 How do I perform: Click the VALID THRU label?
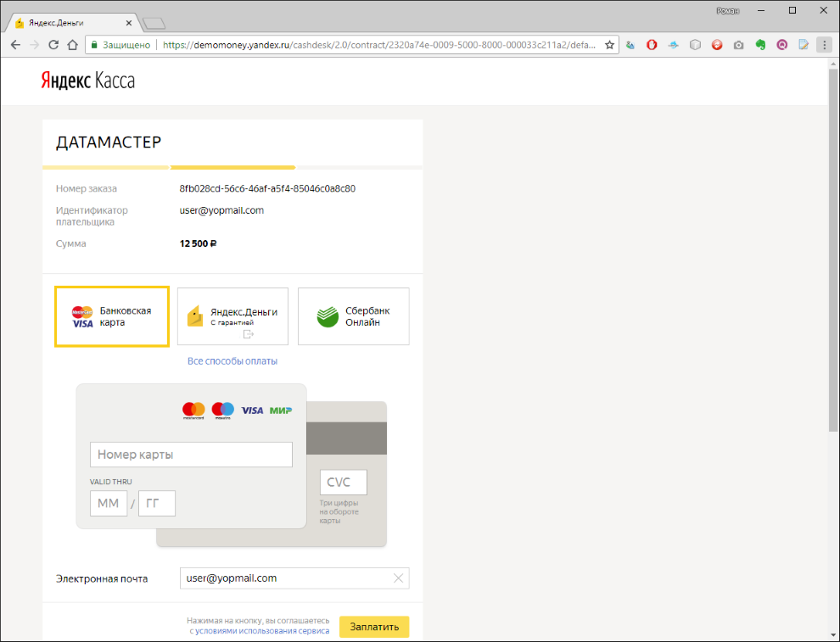tap(111, 482)
